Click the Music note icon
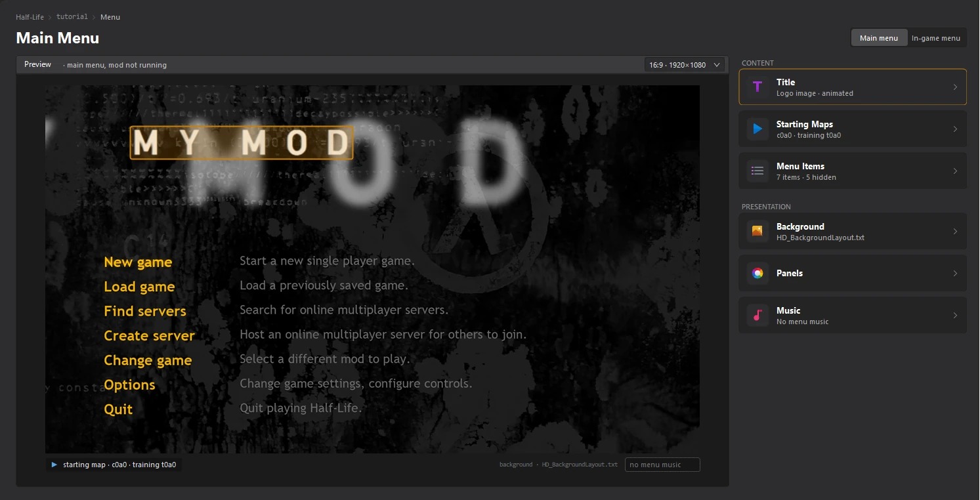Screen dimensions: 980x500 757,315
